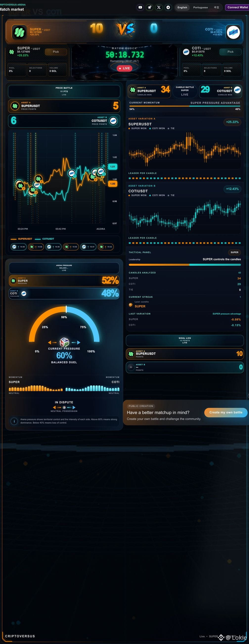
Task: Click Create my own battle button
Action: pos(226,412)
